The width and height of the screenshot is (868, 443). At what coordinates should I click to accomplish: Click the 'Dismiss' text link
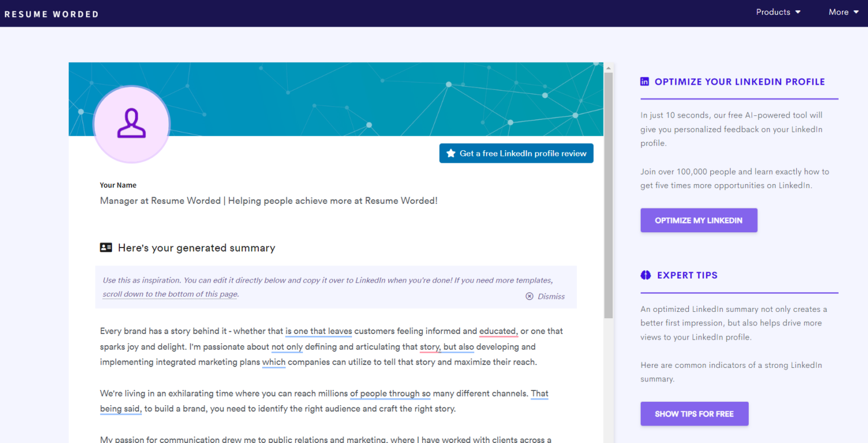click(550, 296)
